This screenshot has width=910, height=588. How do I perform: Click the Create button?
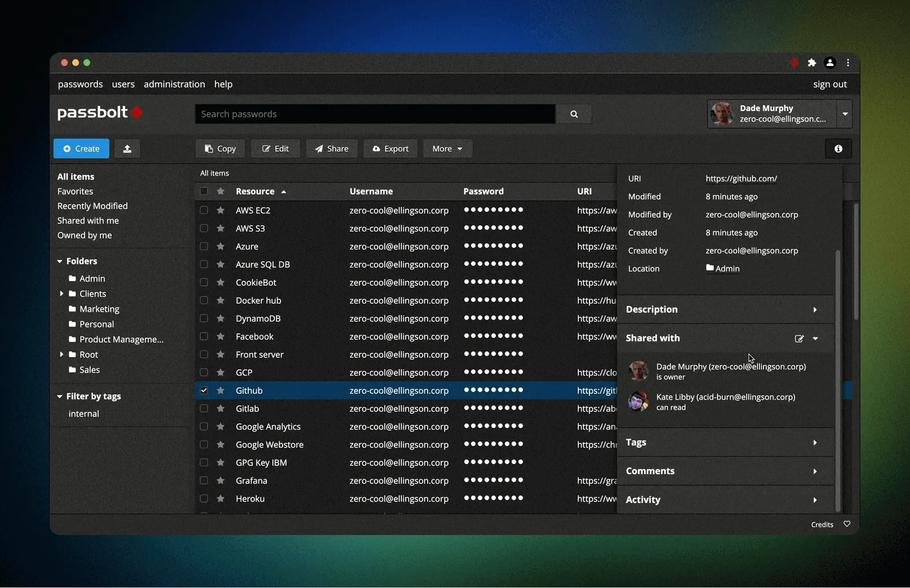pos(81,149)
